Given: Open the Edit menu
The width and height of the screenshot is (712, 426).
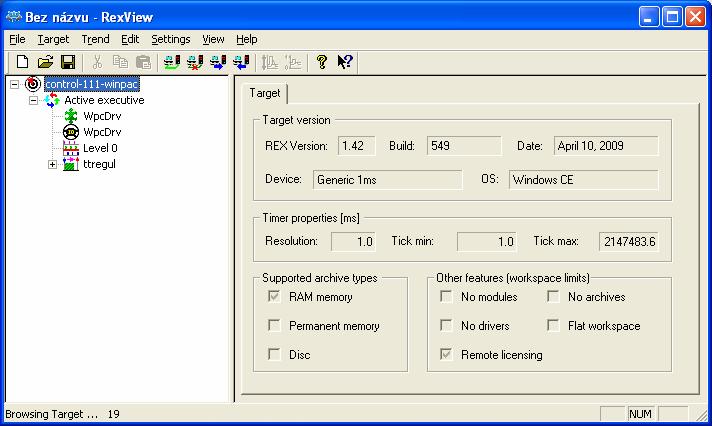Looking at the screenshot, I should pyautogui.click(x=130, y=40).
